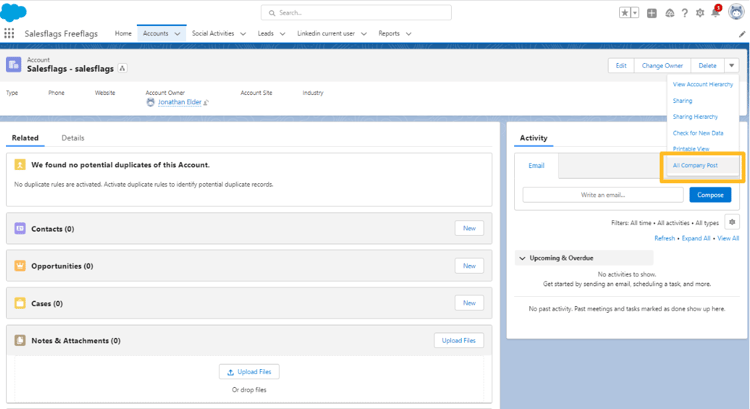Click the Account Owner avatar icon
Screen dimensions: 750x409
click(x=151, y=102)
